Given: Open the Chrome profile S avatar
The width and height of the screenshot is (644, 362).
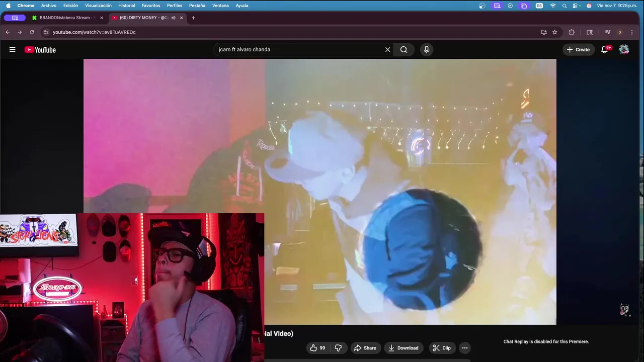Looking at the screenshot, I should click(620, 32).
